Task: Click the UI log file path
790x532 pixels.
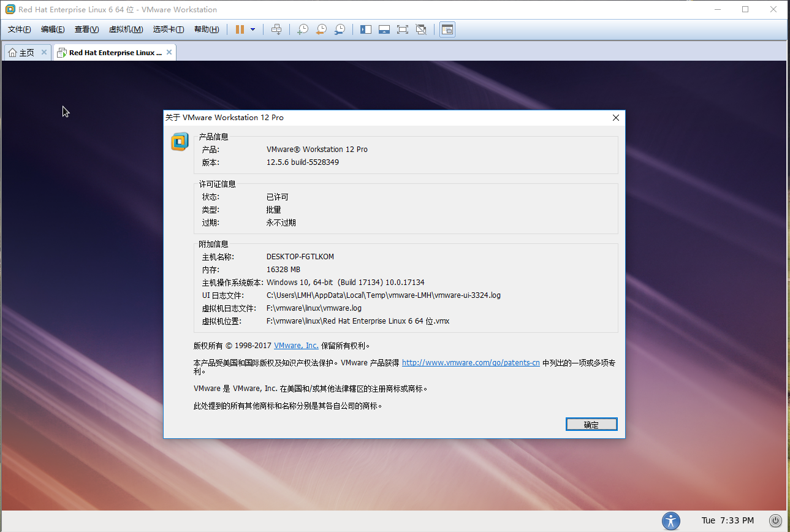Action: [x=384, y=295]
